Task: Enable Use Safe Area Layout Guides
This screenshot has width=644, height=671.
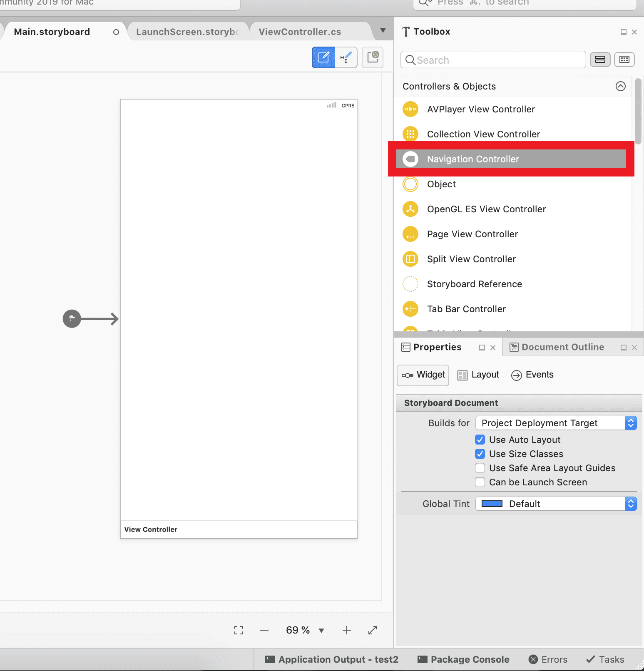Action: click(480, 468)
